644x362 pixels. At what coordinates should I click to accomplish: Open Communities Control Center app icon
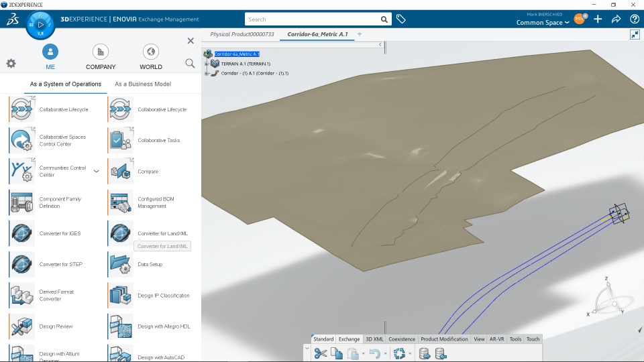(21, 171)
